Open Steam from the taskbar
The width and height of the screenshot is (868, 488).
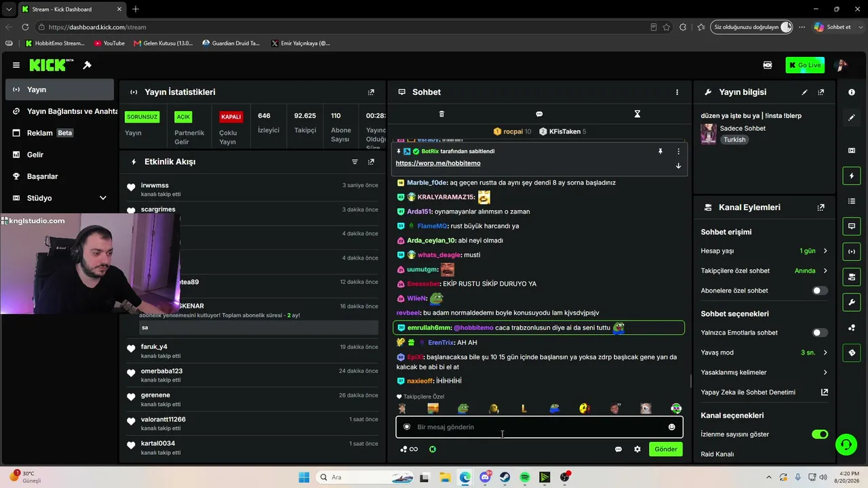coord(505,477)
